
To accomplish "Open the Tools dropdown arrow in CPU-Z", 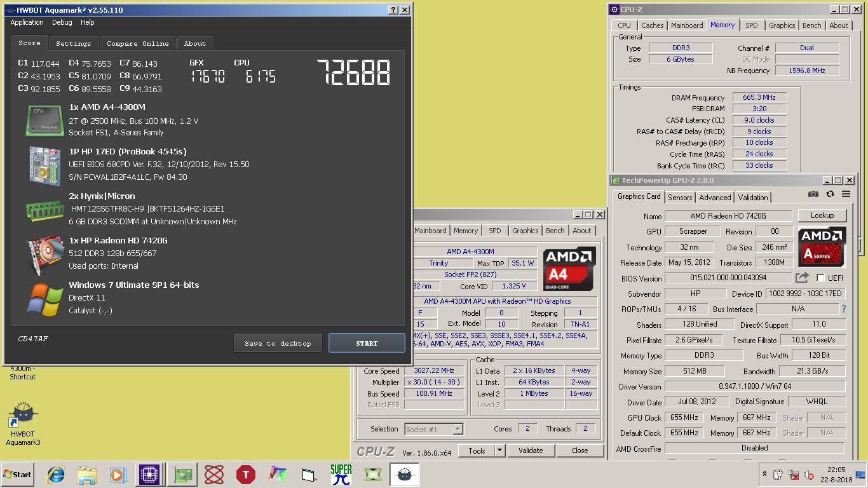I will pos(499,451).
